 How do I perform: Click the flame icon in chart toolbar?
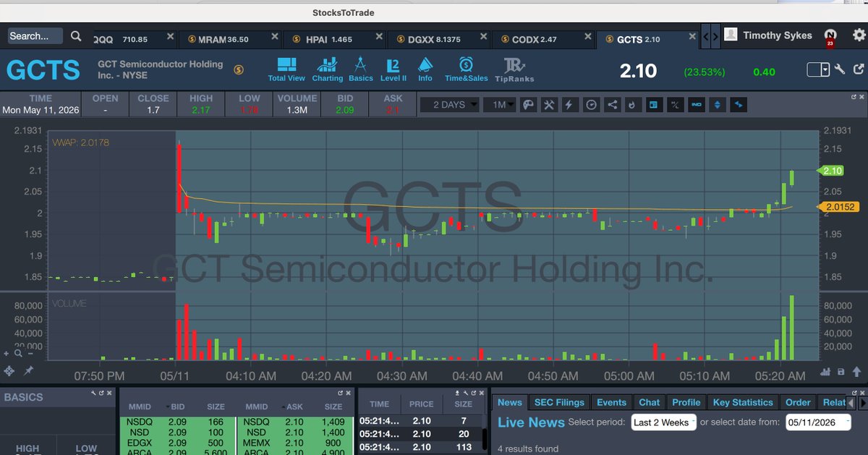[x=632, y=105]
